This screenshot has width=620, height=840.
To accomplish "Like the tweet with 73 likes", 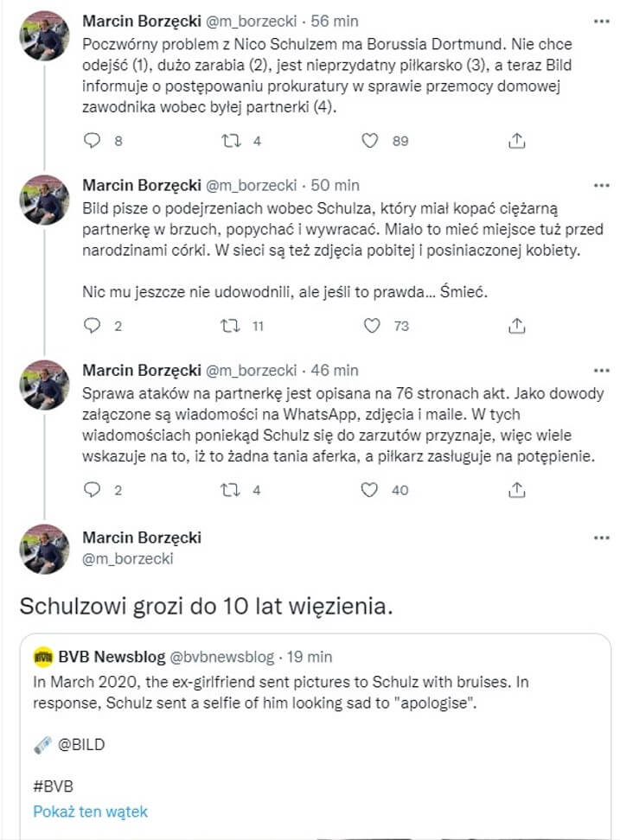I will click(x=371, y=325).
